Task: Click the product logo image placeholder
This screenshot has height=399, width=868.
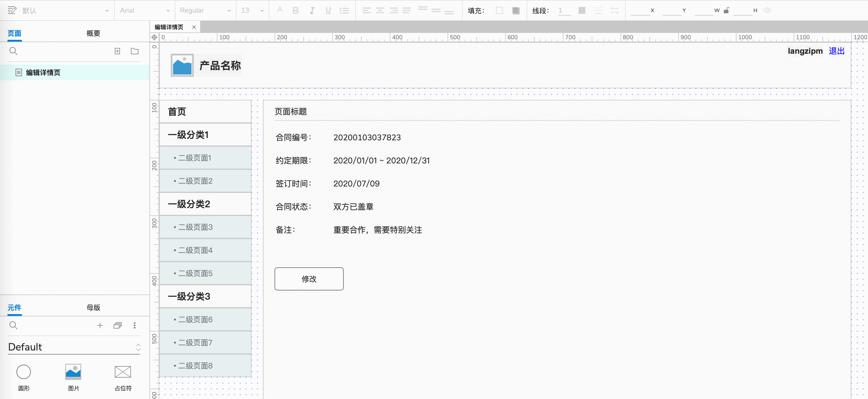Action: (182, 66)
